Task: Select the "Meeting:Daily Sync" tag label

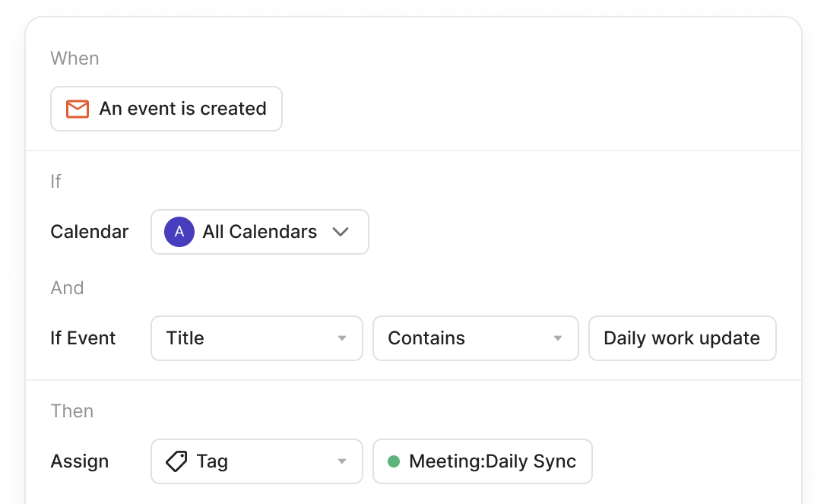Action: point(493,461)
